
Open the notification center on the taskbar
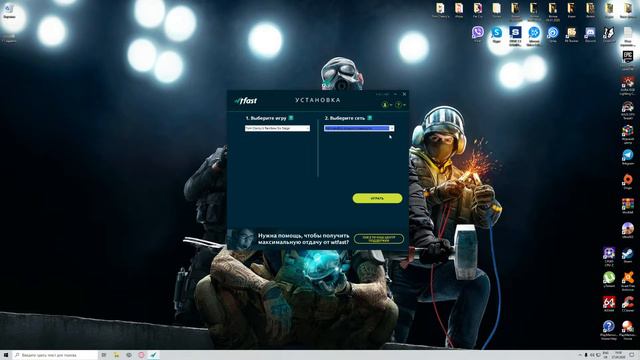point(632,355)
